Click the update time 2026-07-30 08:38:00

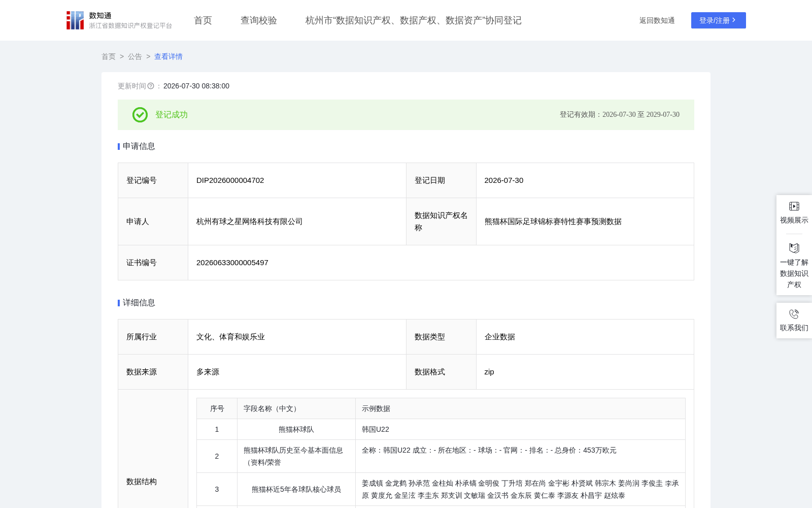pyautogui.click(x=196, y=86)
